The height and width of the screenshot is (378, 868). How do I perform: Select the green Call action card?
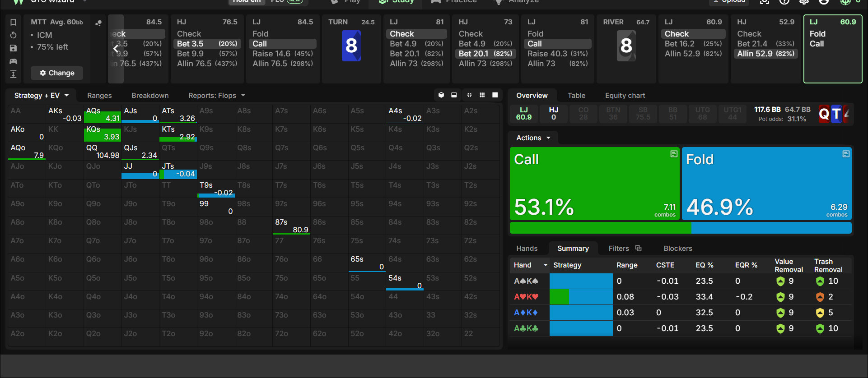595,184
